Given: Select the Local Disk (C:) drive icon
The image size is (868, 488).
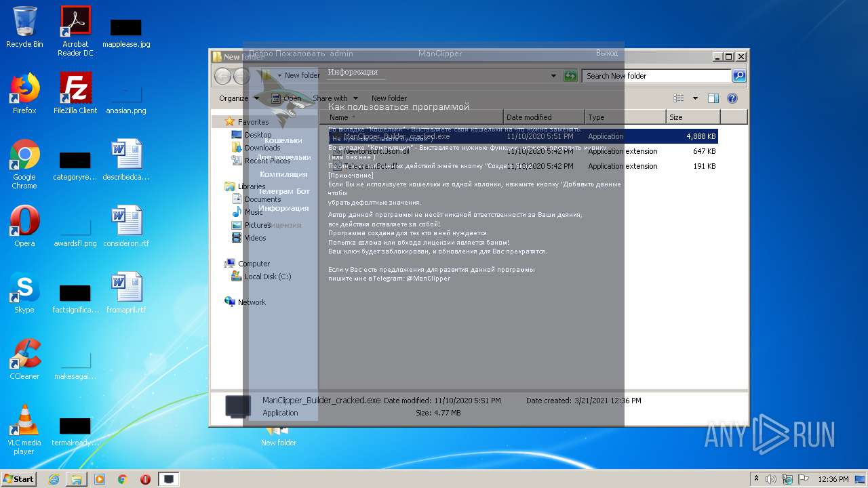Looking at the screenshot, I should coord(237,277).
